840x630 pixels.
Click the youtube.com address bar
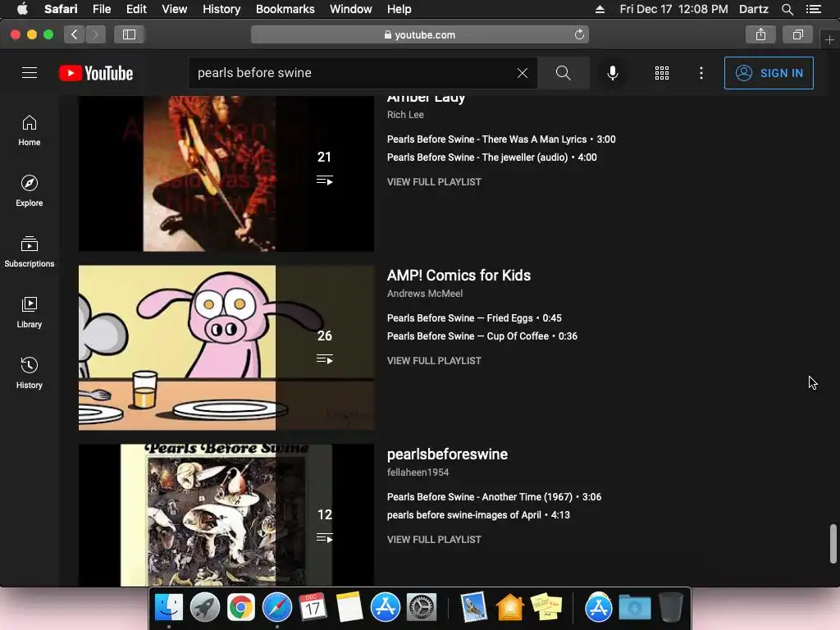coord(420,34)
